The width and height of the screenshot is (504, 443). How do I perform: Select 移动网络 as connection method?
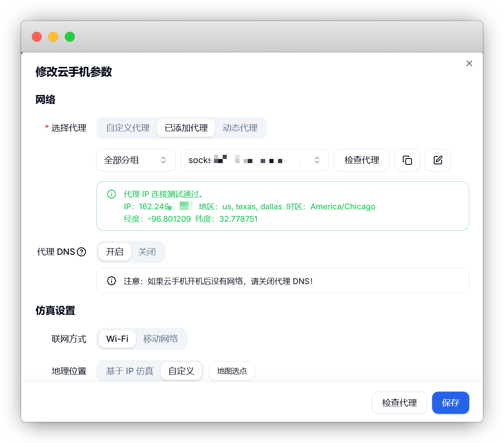click(160, 339)
